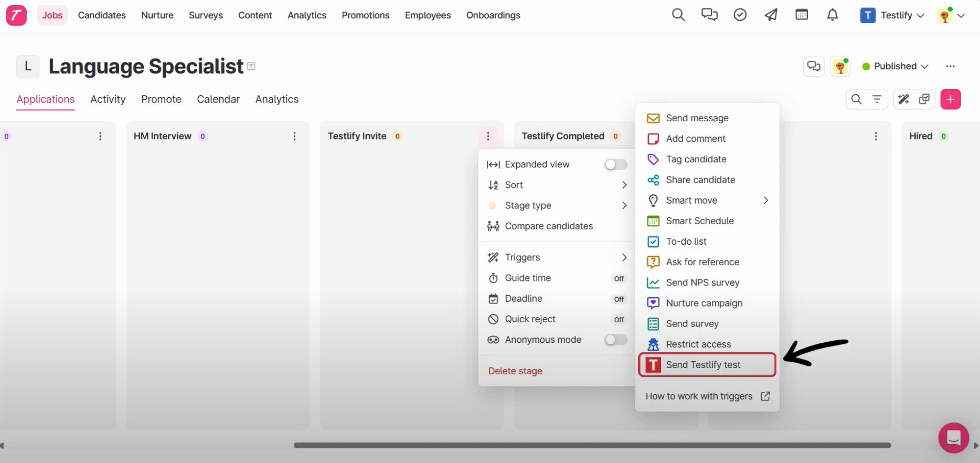The image size is (980, 463).
Task: Click the note icon next to Language Specialist title
Action: pos(251,66)
